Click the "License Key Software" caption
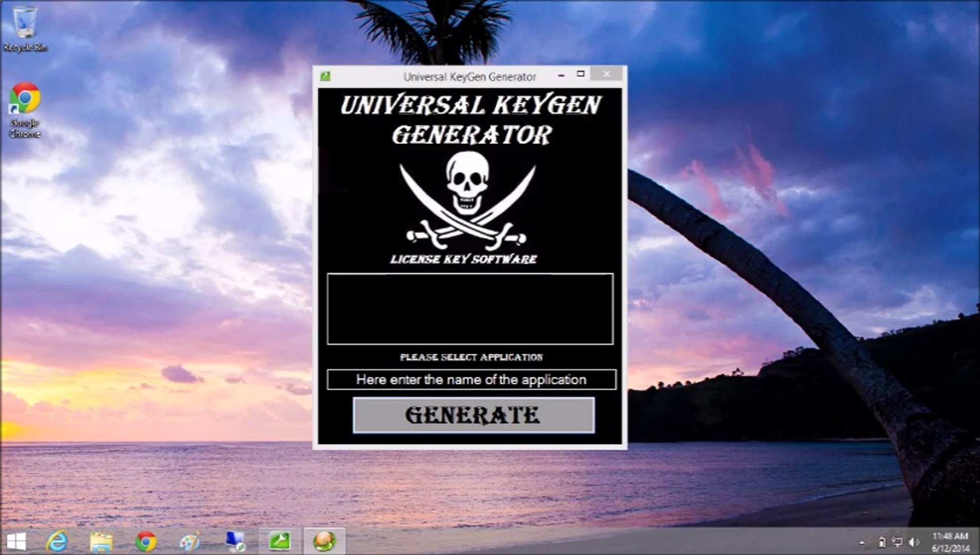This screenshot has width=980, height=555. (x=463, y=259)
